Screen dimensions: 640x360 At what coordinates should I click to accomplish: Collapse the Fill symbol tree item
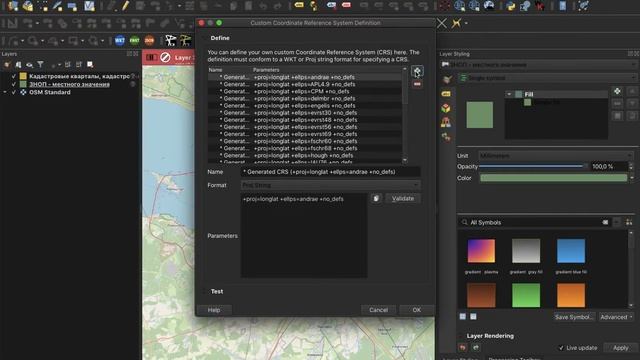(x=509, y=94)
